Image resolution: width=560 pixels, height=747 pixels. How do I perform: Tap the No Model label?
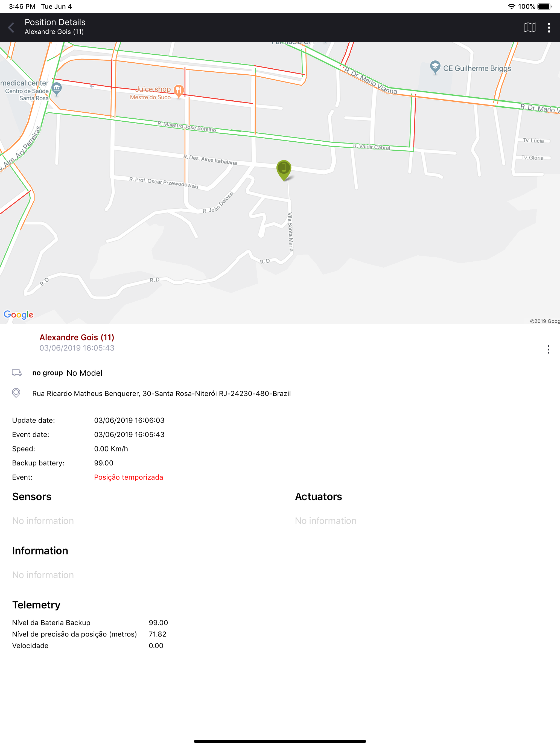[84, 373]
